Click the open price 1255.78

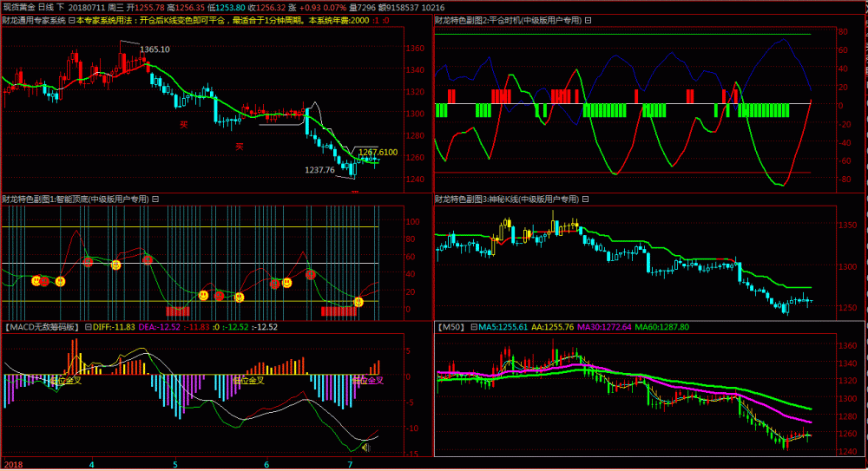pyautogui.click(x=149, y=8)
